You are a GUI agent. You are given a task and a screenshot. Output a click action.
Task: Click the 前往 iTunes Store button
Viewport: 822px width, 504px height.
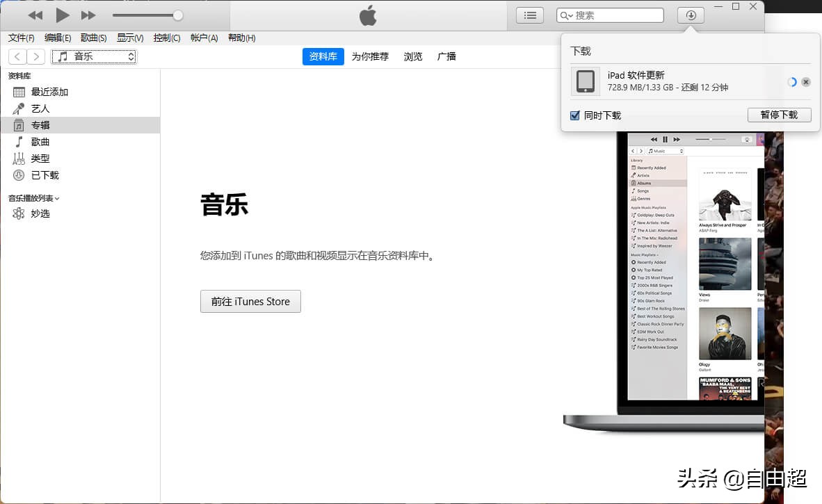pyautogui.click(x=250, y=301)
